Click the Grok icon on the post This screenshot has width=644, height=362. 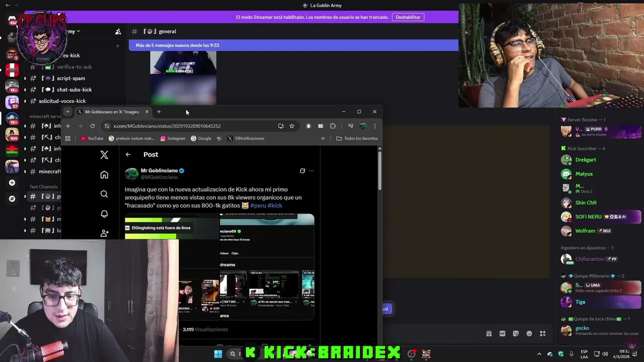302,170
